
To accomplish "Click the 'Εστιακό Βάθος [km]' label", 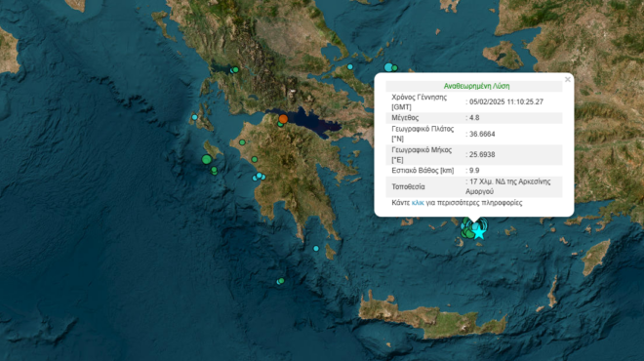I will pos(423,171).
